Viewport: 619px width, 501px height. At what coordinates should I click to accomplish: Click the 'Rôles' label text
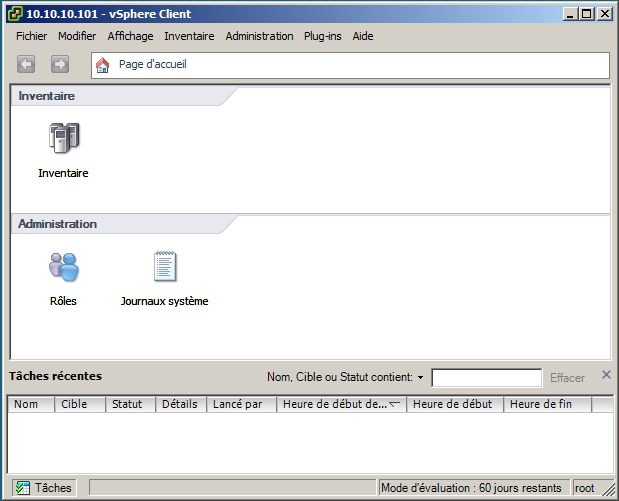(x=63, y=301)
